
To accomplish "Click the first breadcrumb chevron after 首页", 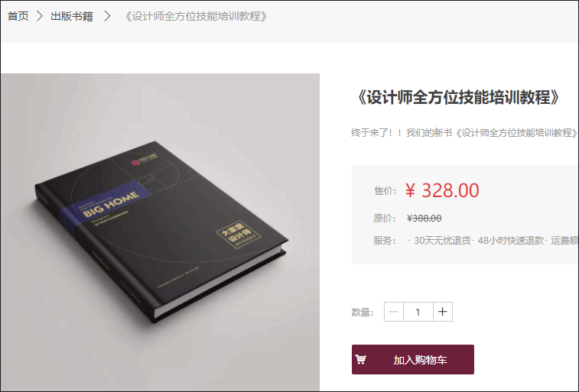I will point(40,16).
